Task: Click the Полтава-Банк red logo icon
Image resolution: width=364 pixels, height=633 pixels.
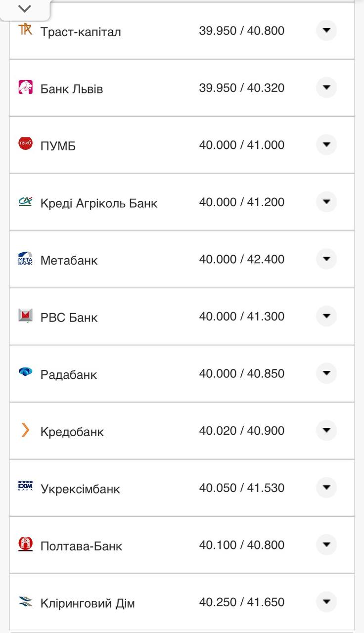Action: point(25,544)
